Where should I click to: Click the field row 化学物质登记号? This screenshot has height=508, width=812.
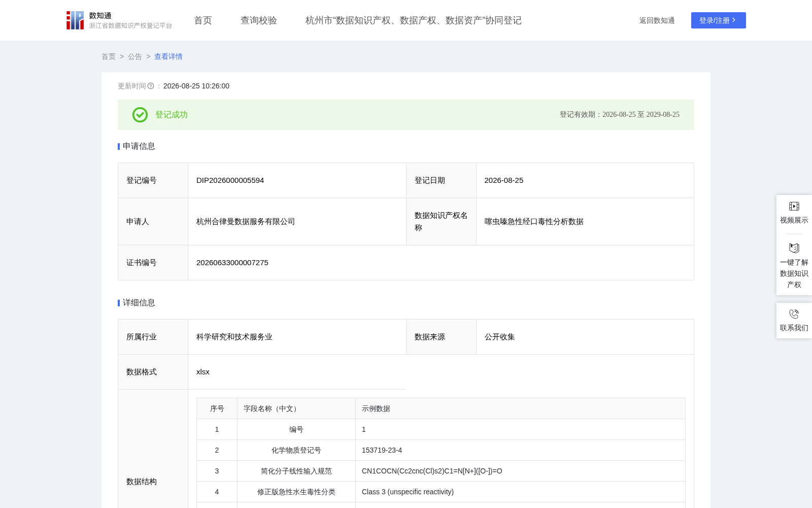[x=441, y=450]
